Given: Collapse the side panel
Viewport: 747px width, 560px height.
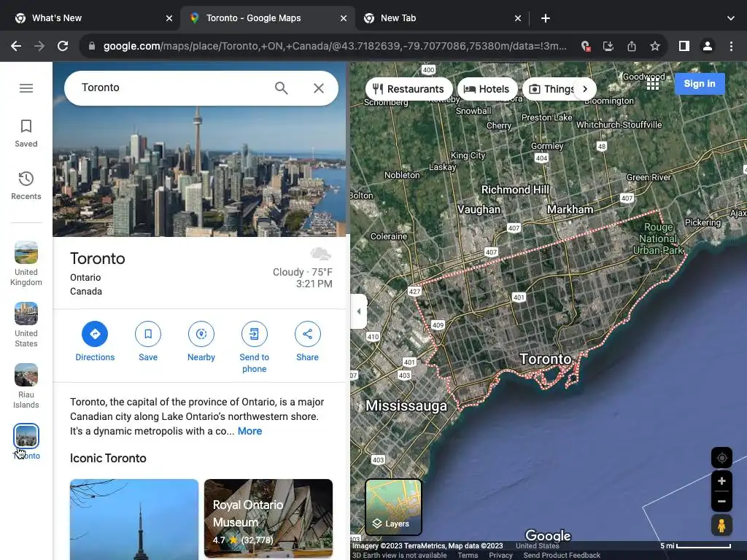Looking at the screenshot, I should [359, 311].
